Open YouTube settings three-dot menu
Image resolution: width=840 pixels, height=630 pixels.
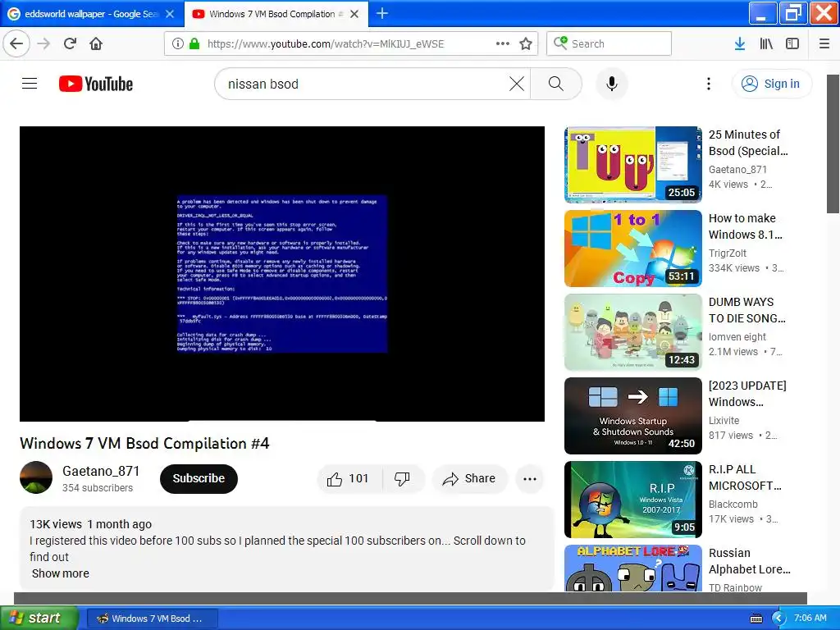pos(709,84)
